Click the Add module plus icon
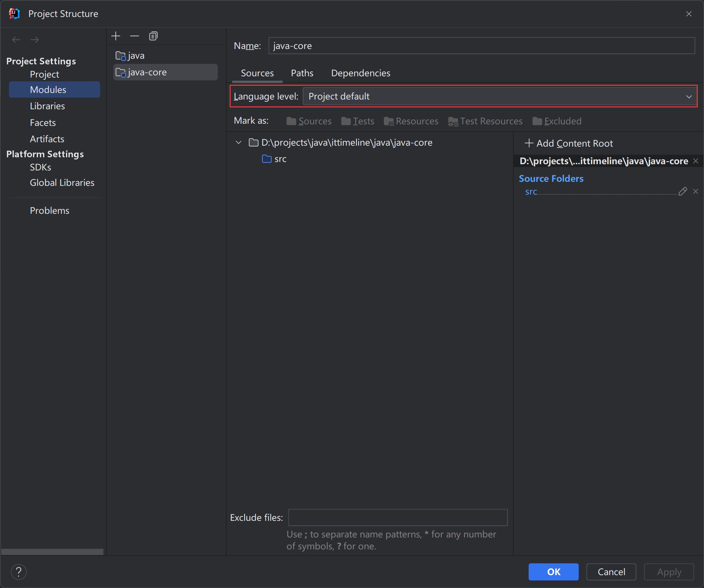 pos(116,36)
